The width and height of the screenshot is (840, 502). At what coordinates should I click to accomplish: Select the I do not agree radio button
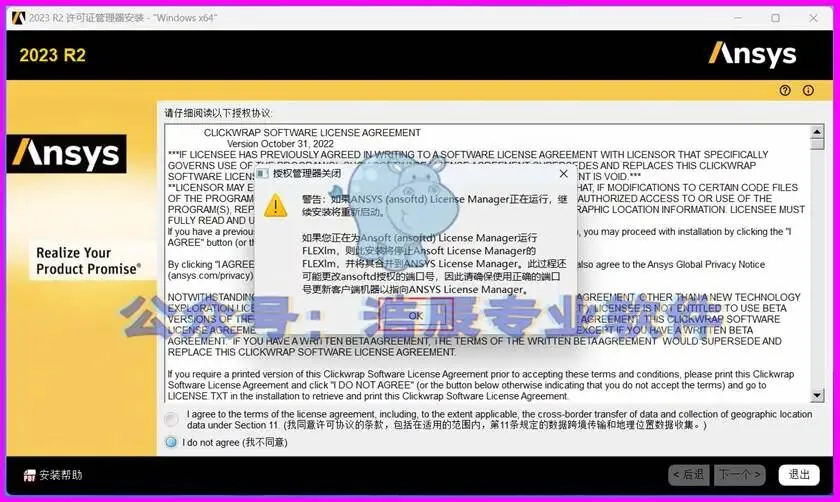pos(171,442)
